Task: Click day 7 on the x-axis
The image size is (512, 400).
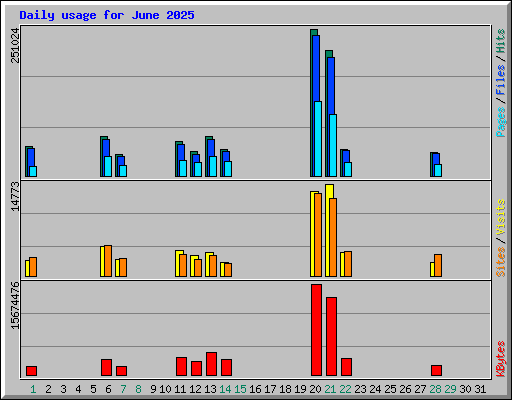Action: (x=123, y=389)
